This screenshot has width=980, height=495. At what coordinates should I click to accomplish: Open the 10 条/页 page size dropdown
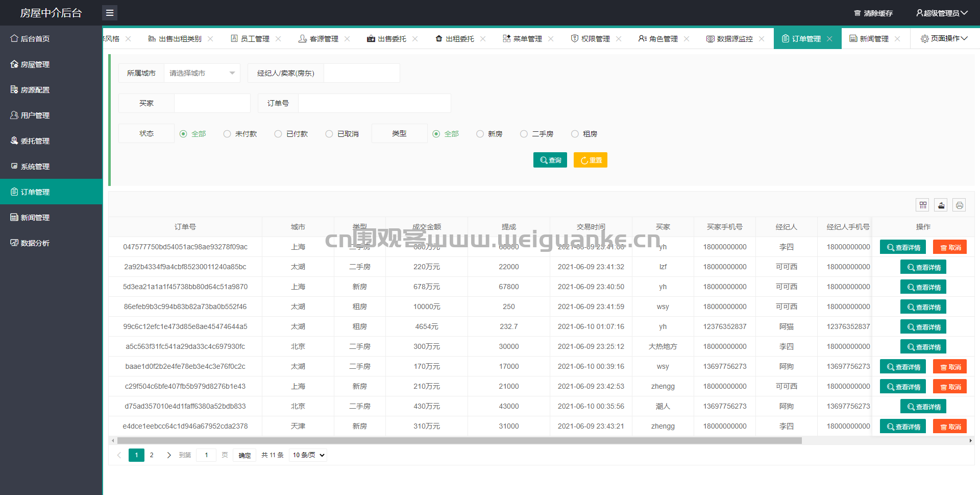click(x=308, y=455)
